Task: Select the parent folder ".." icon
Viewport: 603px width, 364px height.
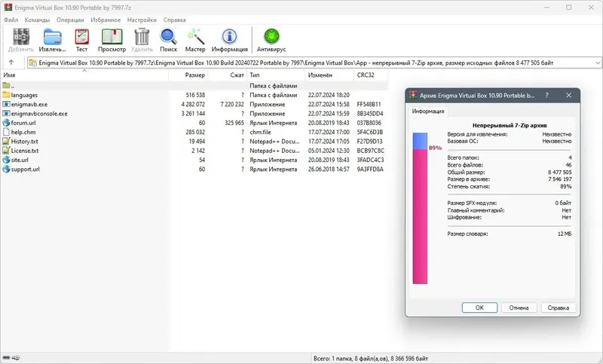Action: pos(6,85)
